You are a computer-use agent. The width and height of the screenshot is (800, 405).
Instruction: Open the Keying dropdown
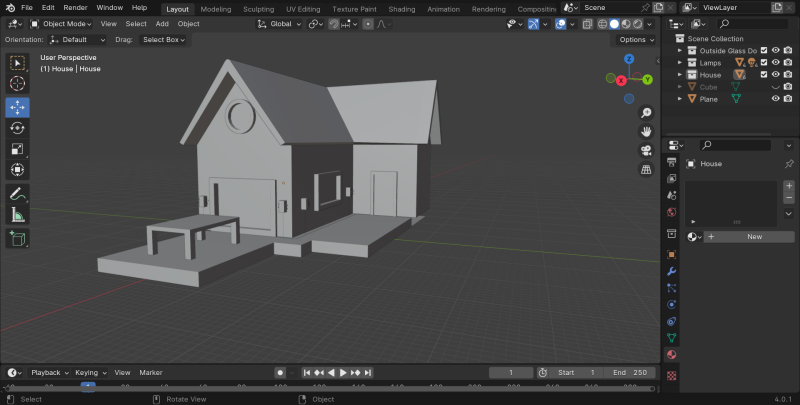pyautogui.click(x=90, y=373)
